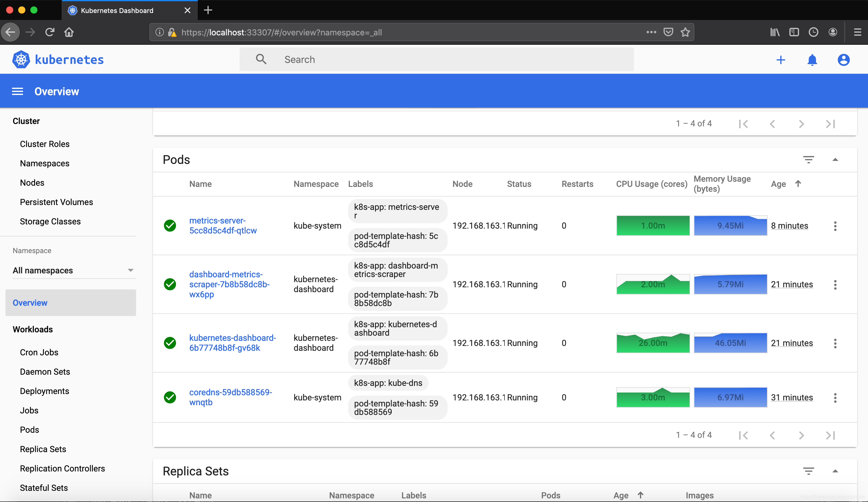The height and width of the screenshot is (502, 868).
Task: Click the 46.05Mi memory usage sparkline
Action: click(730, 343)
